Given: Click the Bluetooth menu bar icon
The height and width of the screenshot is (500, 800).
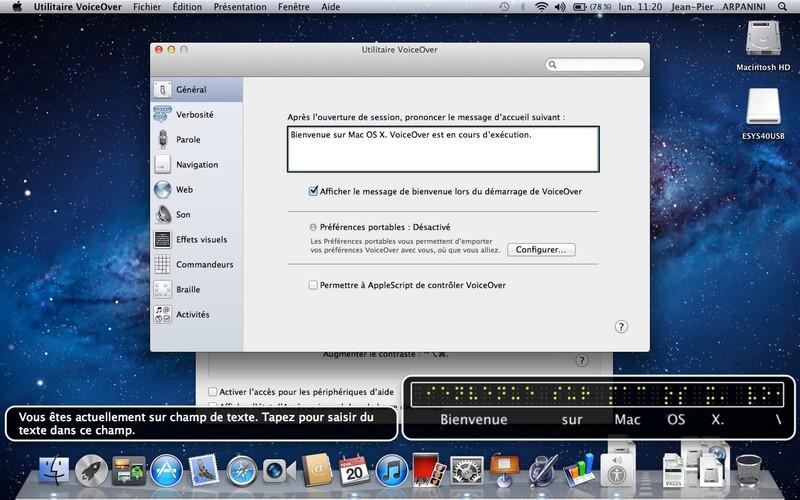Looking at the screenshot, I should point(523,7).
